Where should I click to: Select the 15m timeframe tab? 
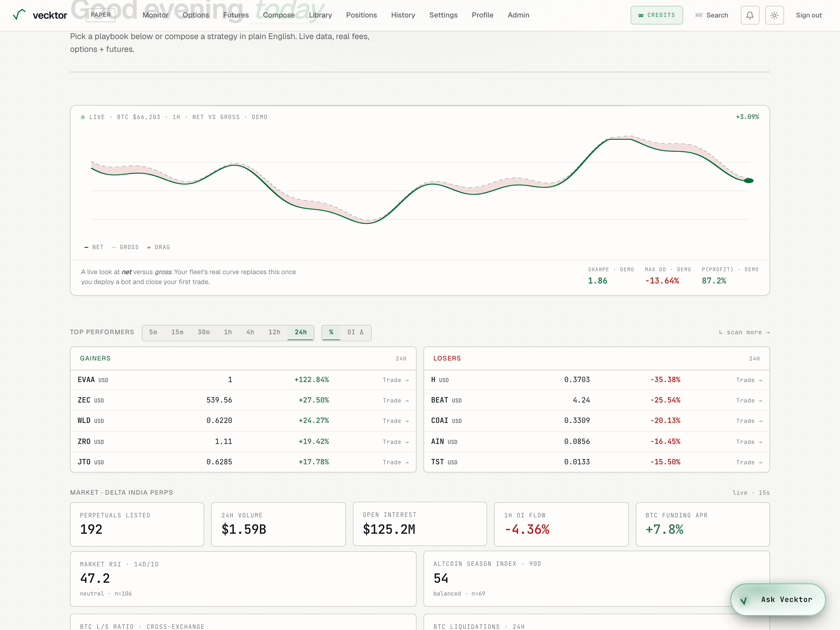tap(177, 332)
